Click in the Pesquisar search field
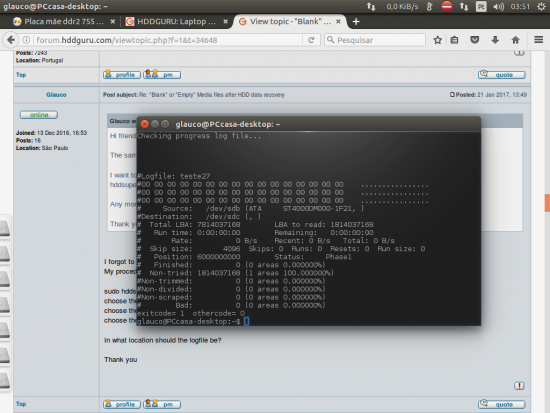Image resolution: width=550 pixels, height=413 pixels. click(375, 40)
